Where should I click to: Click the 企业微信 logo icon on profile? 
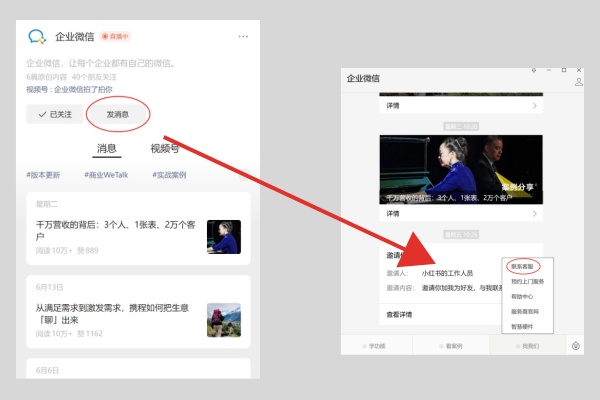click(37, 36)
